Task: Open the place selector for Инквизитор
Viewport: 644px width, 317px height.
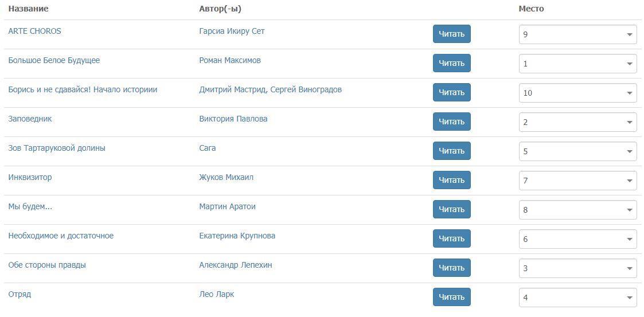Action: point(577,181)
